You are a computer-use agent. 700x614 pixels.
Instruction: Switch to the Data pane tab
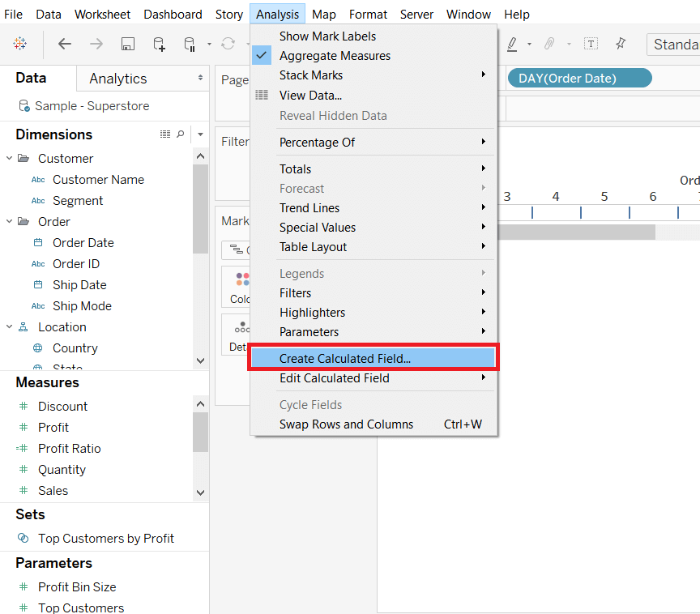[x=31, y=78]
